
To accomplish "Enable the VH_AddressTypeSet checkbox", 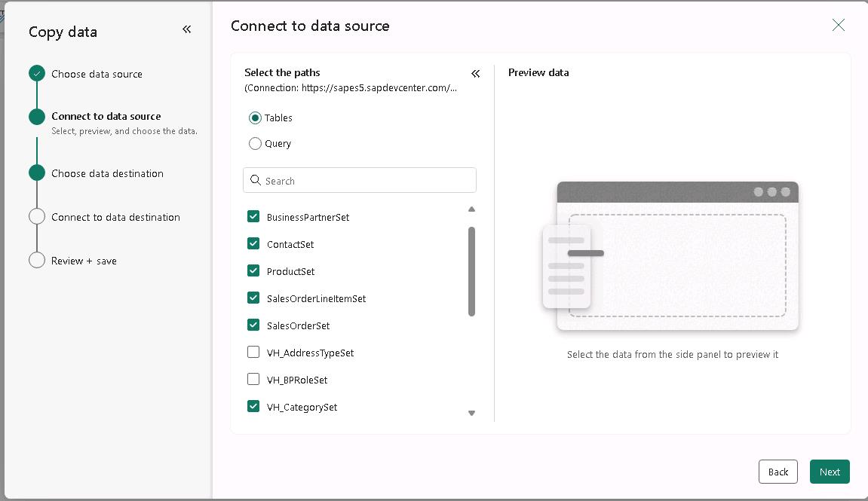I will (x=253, y=352).
